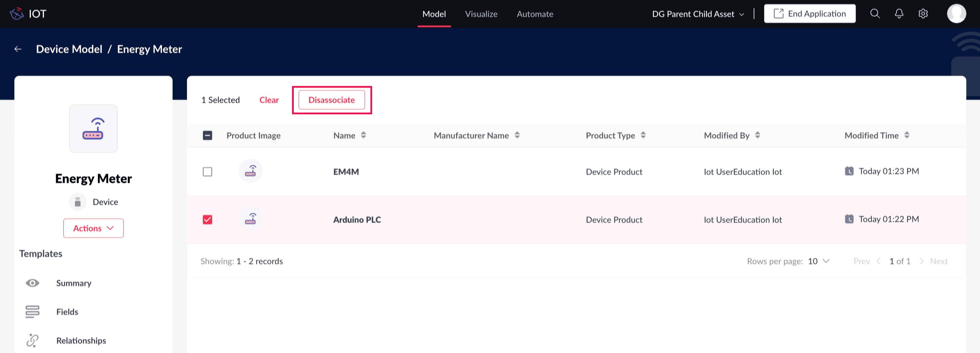Click the back arrow icon
The image size is (980, 353).
tap(18, 49)
